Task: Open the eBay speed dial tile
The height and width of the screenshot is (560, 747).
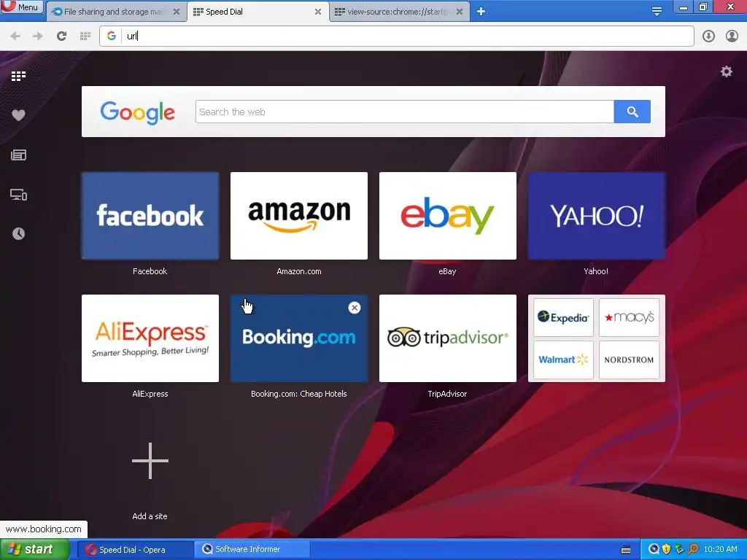Action: click(448, 216)
